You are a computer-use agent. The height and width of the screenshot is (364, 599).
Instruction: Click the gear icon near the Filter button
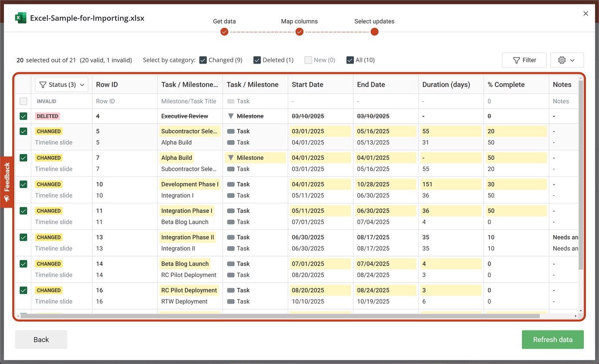pyautogui.click(x=561, y=60)
